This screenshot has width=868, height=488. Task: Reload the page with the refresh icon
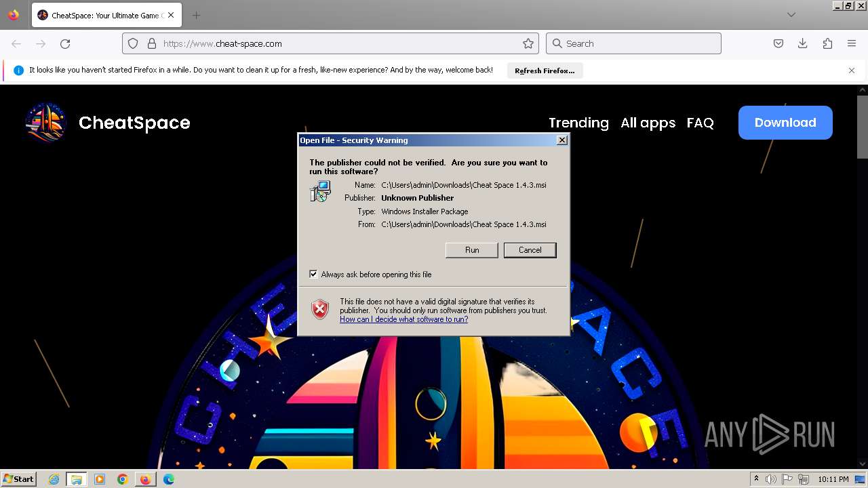tap(65, 43)
